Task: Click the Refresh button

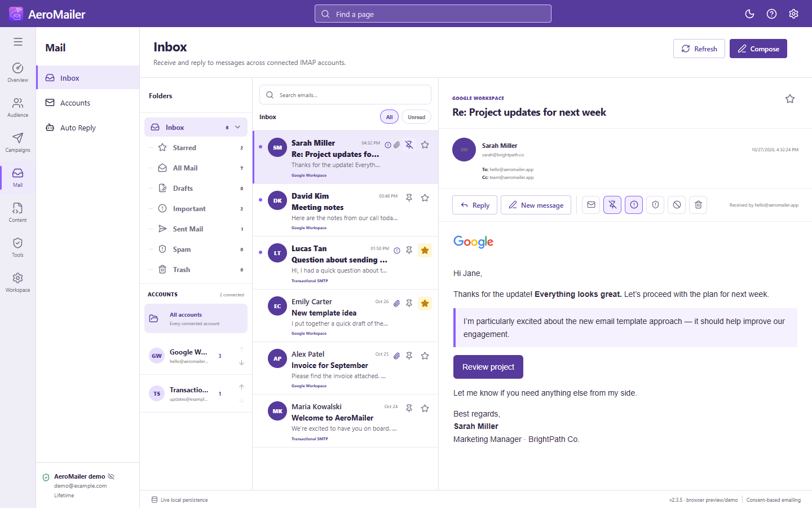Action: point(699,49)
